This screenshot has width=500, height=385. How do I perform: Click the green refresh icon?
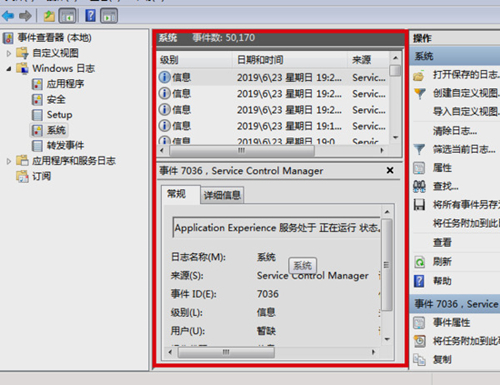[x=419, y=262]
